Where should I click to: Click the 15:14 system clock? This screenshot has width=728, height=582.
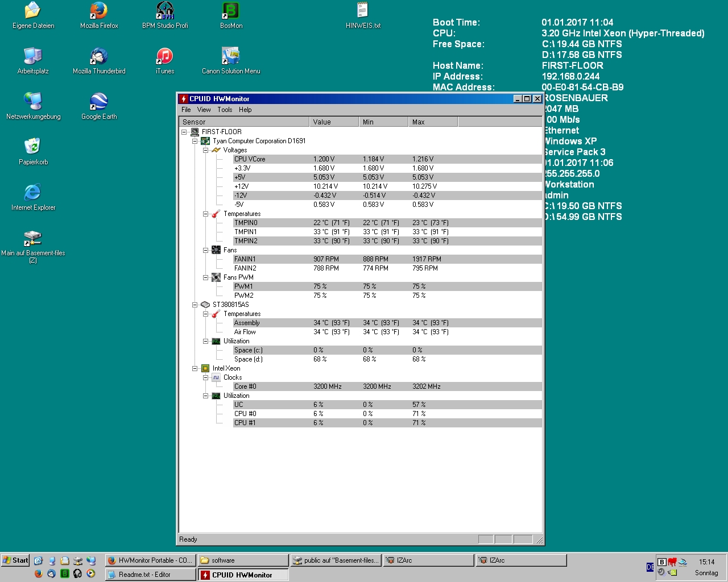point(706,562)
